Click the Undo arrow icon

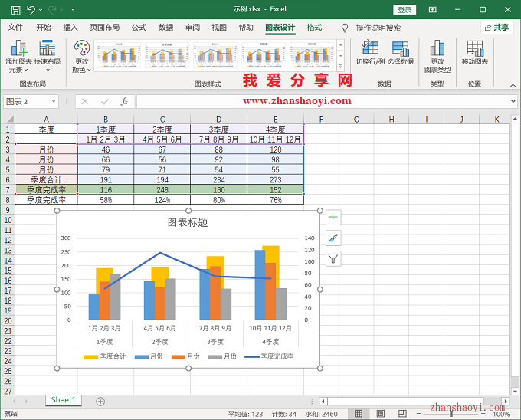coord(31,10)
